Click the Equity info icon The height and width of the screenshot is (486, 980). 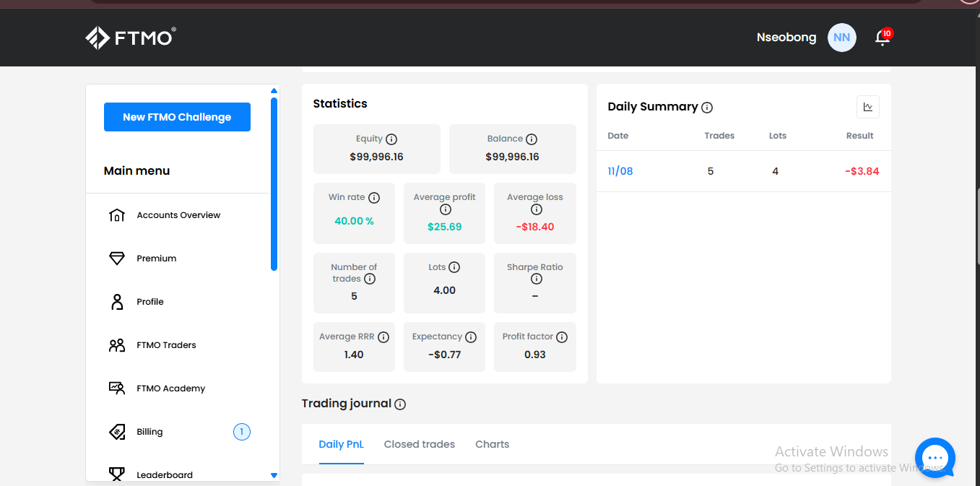coord(391,139)
